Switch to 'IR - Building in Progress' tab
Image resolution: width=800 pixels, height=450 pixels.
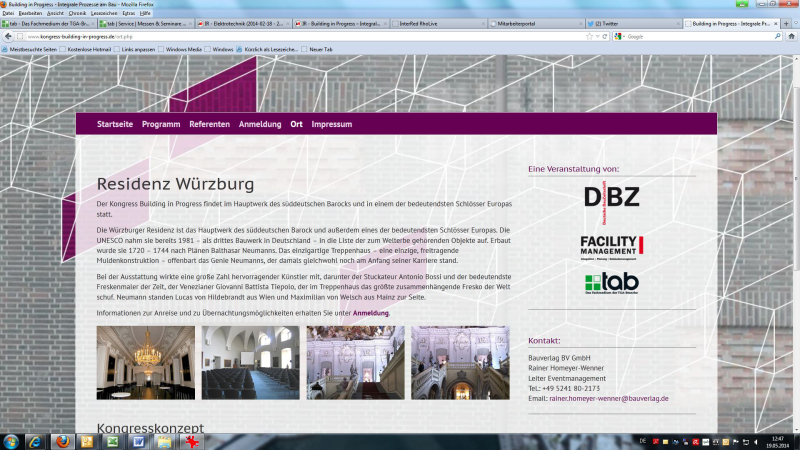coord(340,23)
